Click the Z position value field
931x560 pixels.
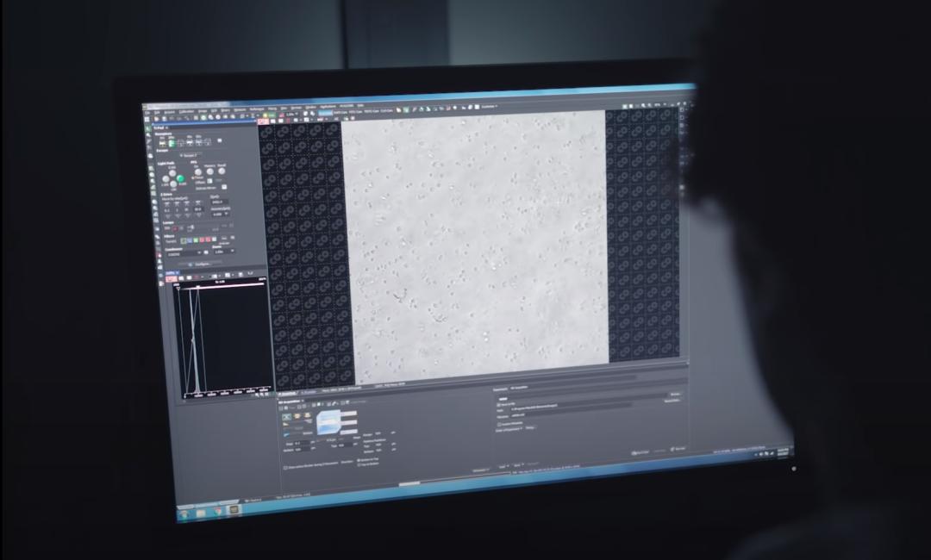[220, 202]
